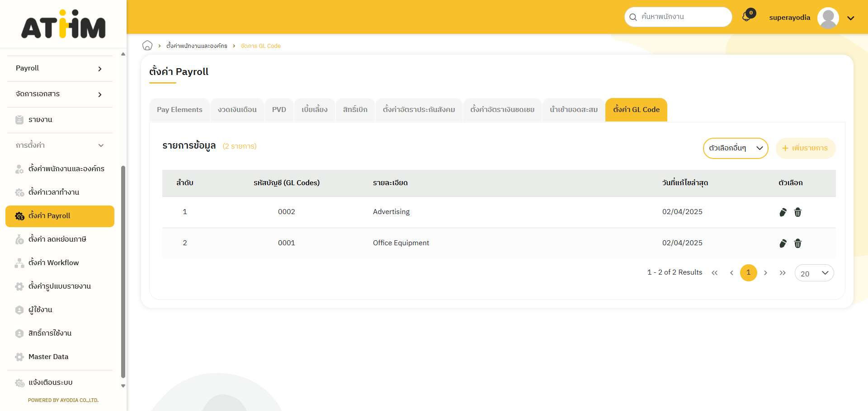The width and height of the screenshot is (868, 411).
Task: Click the ตั้งค่าพนักงานและองค์กร breadcrumb link
Action: (x=197, y=46)
